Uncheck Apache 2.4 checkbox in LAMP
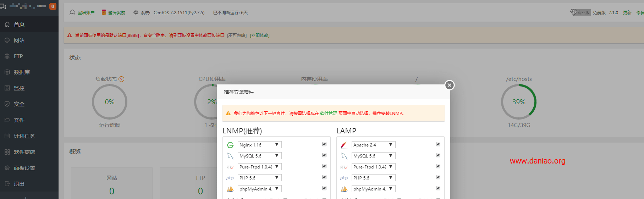 tap(438, 144)
